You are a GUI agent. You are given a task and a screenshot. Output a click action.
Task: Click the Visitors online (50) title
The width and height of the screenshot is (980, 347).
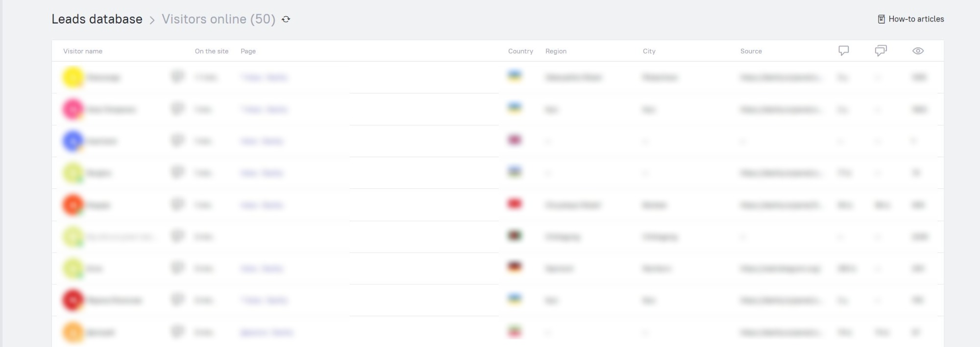[x=219, y=19]
